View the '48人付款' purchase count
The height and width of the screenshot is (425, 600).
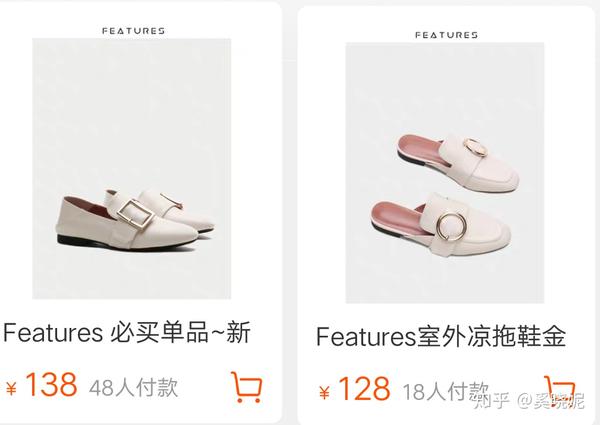pyautogui.click(x=134, y=388)
